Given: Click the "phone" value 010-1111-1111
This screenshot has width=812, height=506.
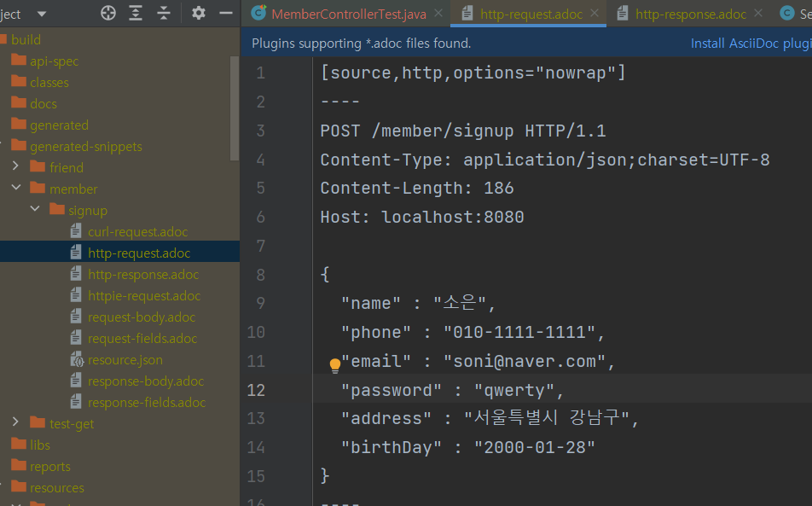Looking at the screenshot, I should click(x=519, y=332).
